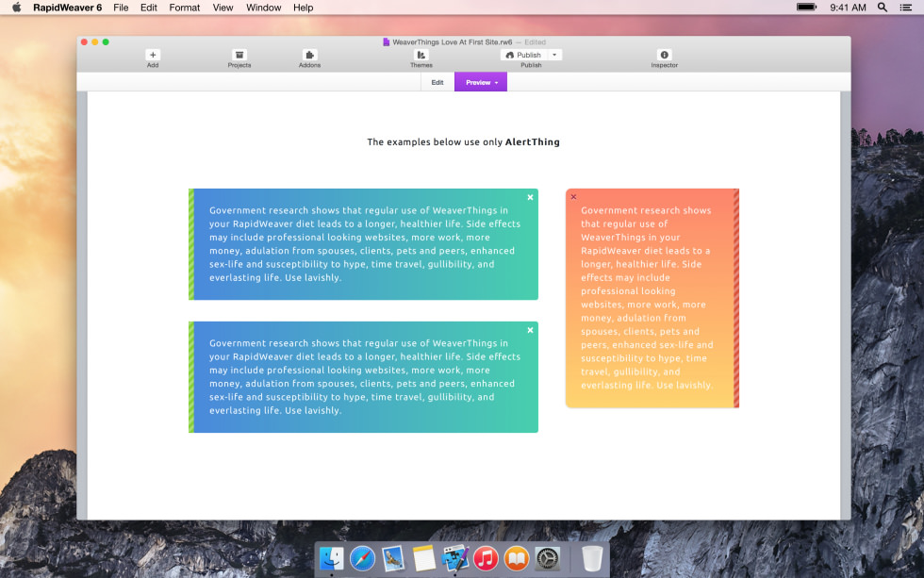Viewport: 924px width, 578px height.
Task: Open the RapidWeaver 6 menu
Action: (x=67, y=8)
